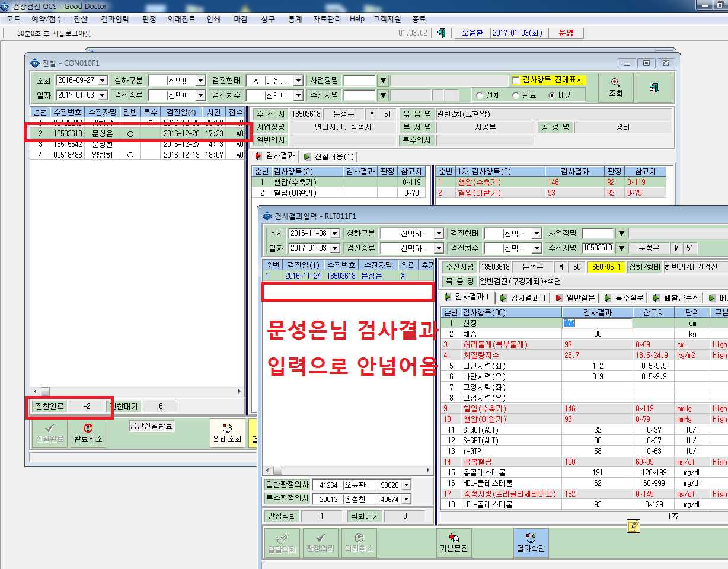The width and height of the screenshot is (728, 569).
Task: Click the 공단진찰완료 button
Action: (152, 426)
